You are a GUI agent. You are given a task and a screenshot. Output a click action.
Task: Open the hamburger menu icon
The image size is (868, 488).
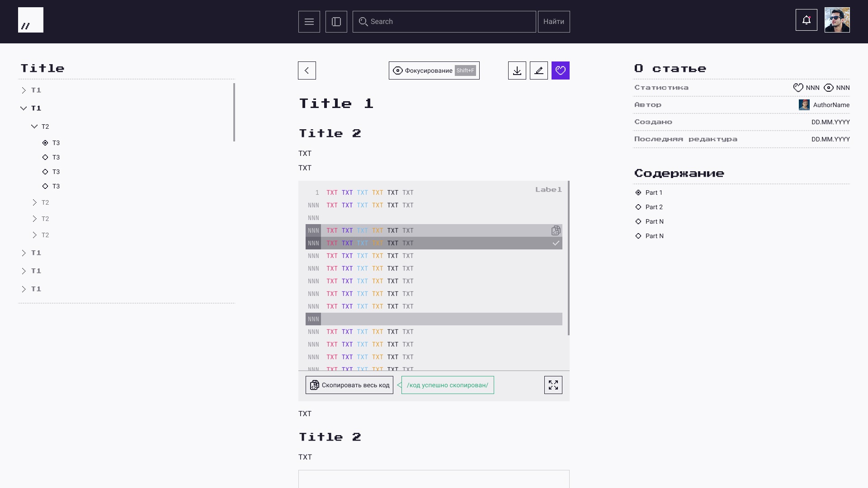309,22
